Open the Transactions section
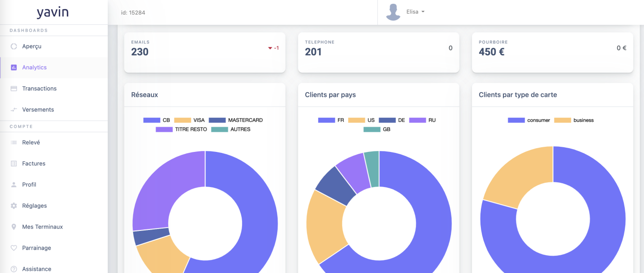The height and width of the screenshot is (273, 644). pos(54,88)
